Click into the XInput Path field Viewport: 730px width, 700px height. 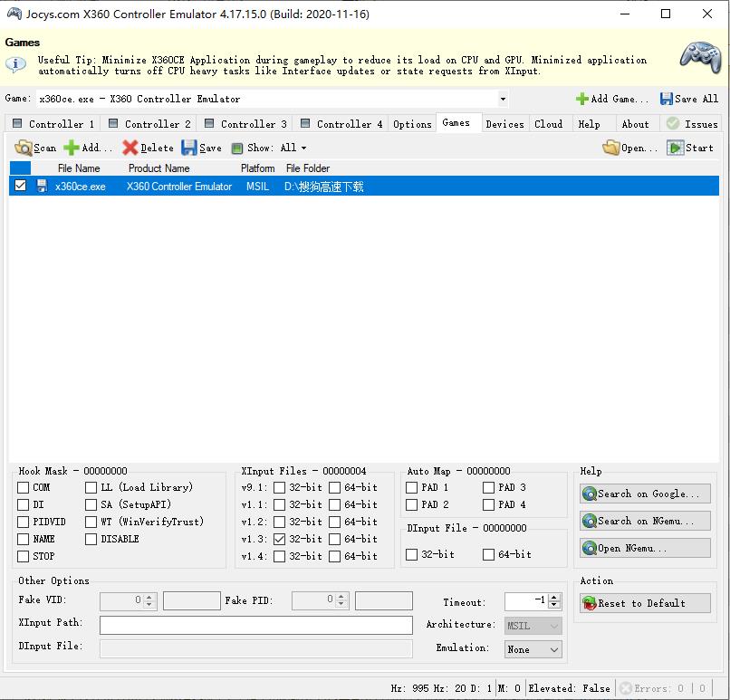[256, 625]
